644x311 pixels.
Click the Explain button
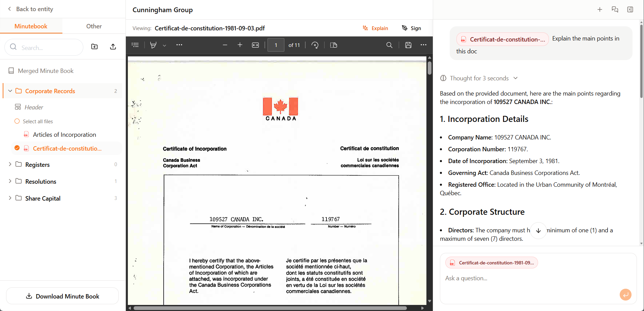[375, 28]
